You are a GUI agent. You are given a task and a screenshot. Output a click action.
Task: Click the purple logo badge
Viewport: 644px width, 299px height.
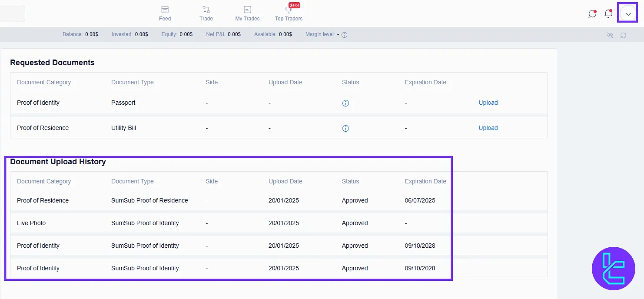613,269
